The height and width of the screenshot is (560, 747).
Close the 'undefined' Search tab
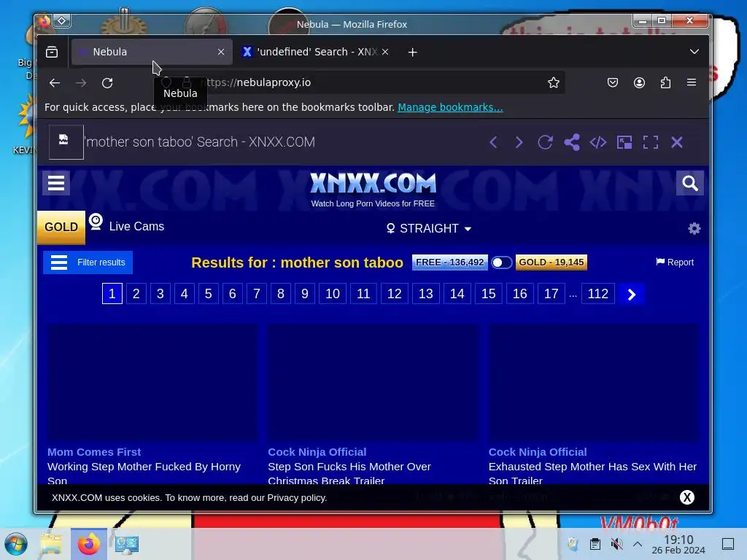click(385, 52)
